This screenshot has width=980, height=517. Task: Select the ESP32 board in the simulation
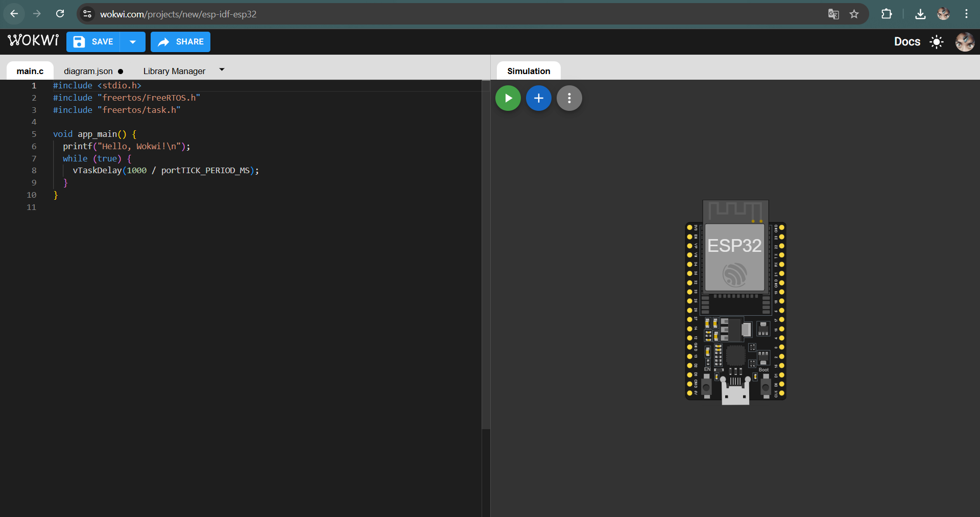735,301
